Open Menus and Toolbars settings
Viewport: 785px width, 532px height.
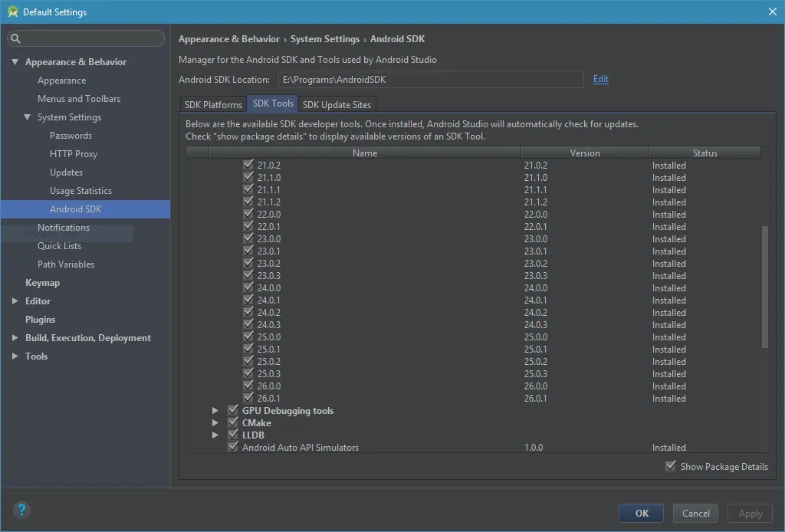[x=79, y=99]
